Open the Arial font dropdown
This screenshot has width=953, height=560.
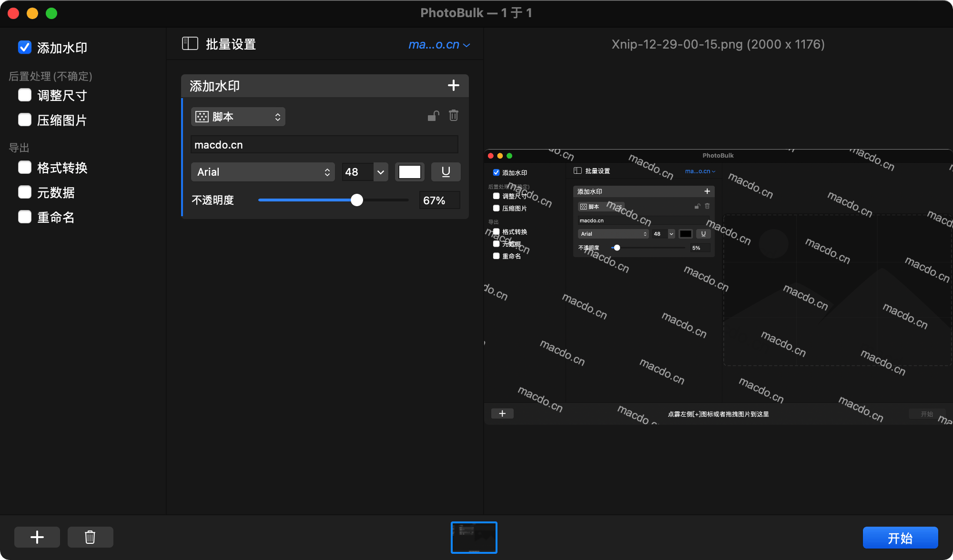click(263, 172)
